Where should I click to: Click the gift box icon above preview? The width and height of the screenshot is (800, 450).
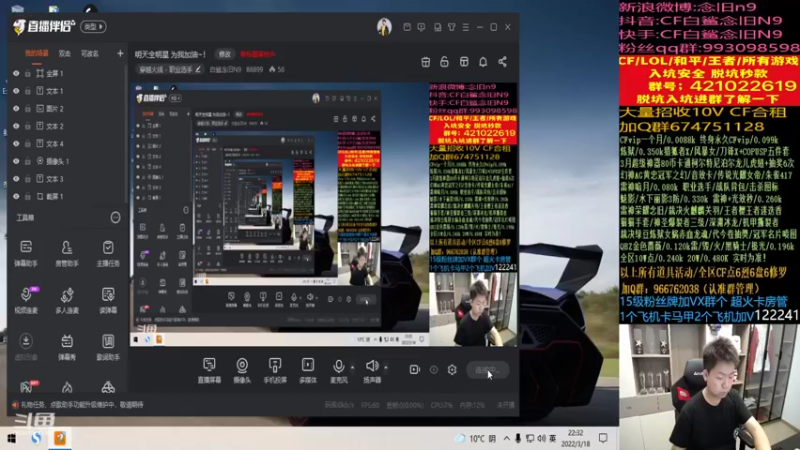coord(426,62)
